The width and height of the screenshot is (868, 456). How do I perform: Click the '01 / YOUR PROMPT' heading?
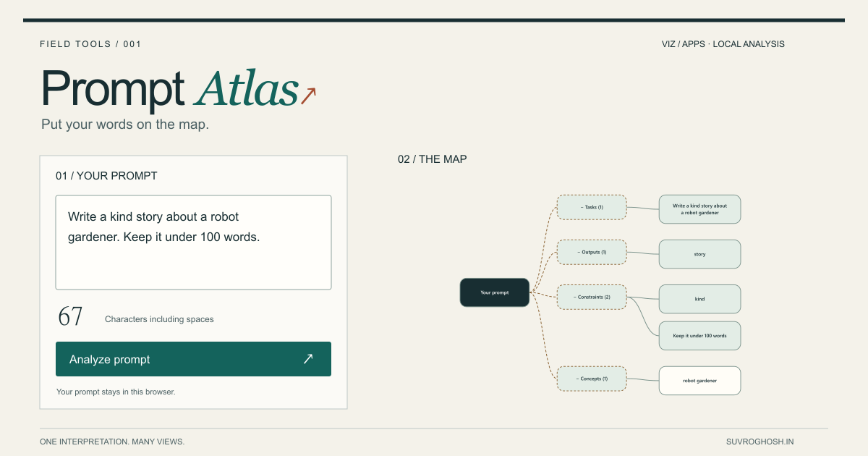[106, 176]
